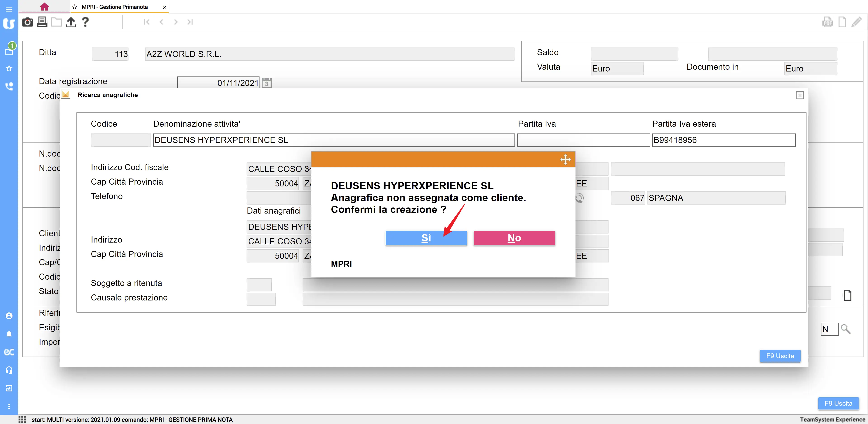Image resolution: width=868 pixels, height=424 pixels.
Task: Open the help question mark icon
Action: click(x=85, y=22)
